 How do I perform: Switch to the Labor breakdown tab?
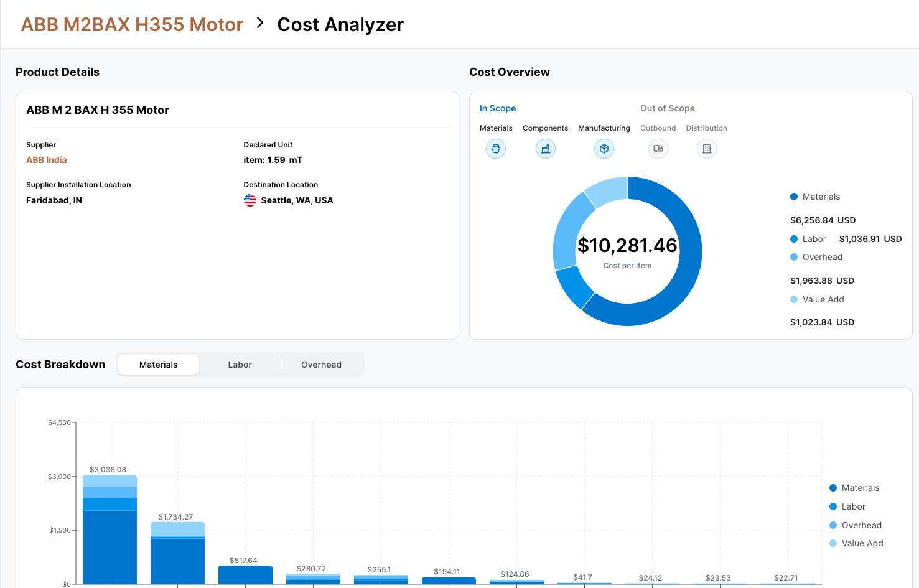[240, 365]
